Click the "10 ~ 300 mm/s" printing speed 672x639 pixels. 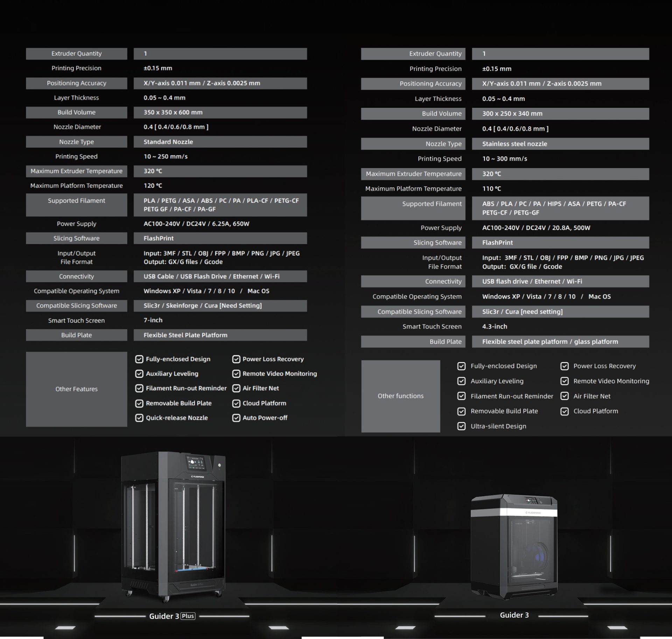tap(504, 159)
